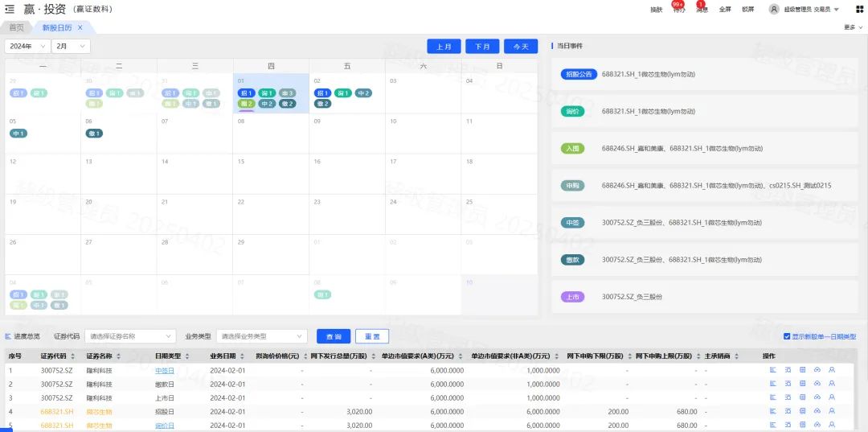Click the cloud upload icon in row 2
The height and width of the screenshot is (432, 868).
pyautogui.click(x=817, y=384)
